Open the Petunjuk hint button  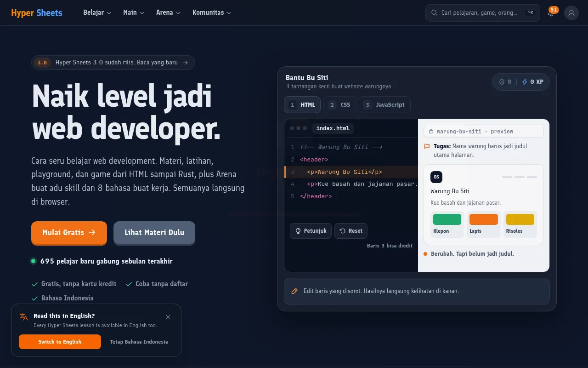[311, 231]
